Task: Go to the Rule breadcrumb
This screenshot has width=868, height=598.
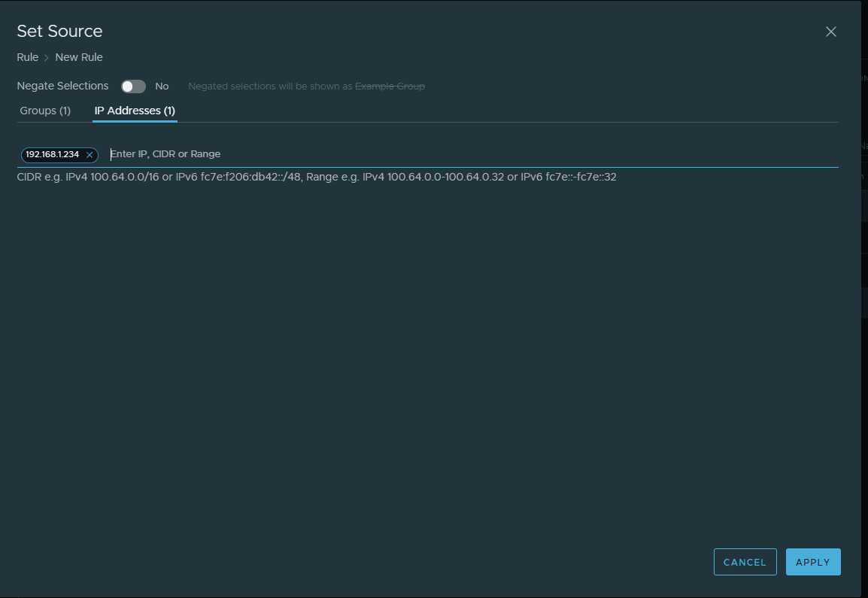Action: 28,57
